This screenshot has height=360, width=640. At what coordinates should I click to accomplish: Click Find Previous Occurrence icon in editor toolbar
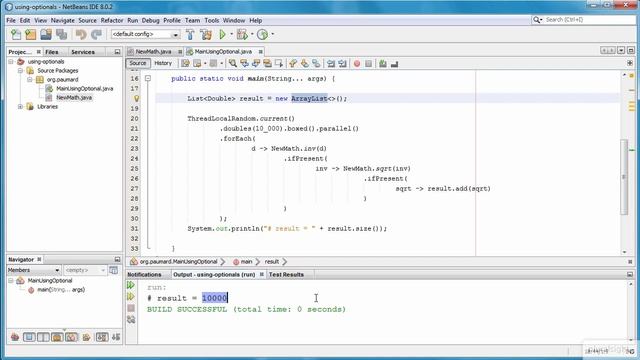click(x=244, y=64)
